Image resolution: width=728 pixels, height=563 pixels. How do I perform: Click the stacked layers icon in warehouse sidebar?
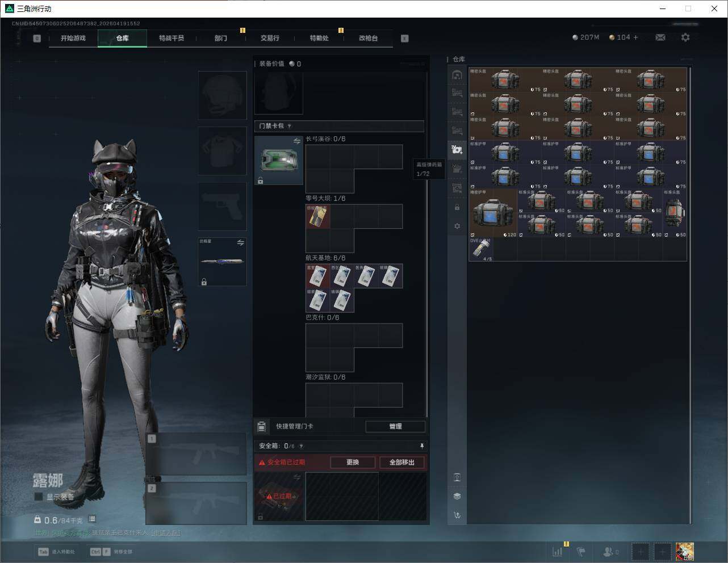457,496
